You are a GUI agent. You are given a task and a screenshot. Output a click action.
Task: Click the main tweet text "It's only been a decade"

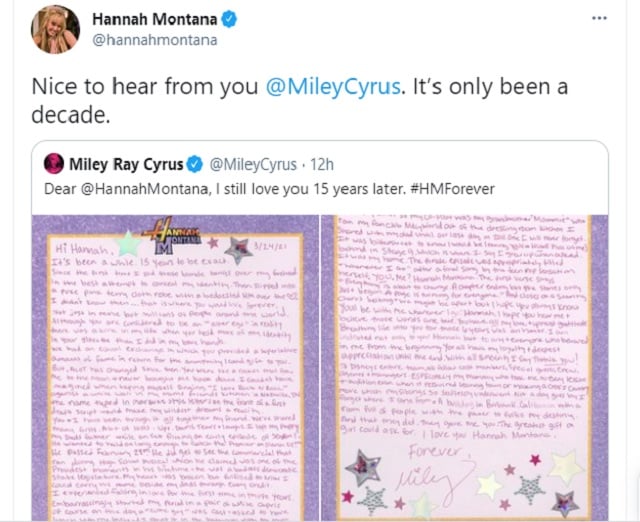click(x=300, y=100)
